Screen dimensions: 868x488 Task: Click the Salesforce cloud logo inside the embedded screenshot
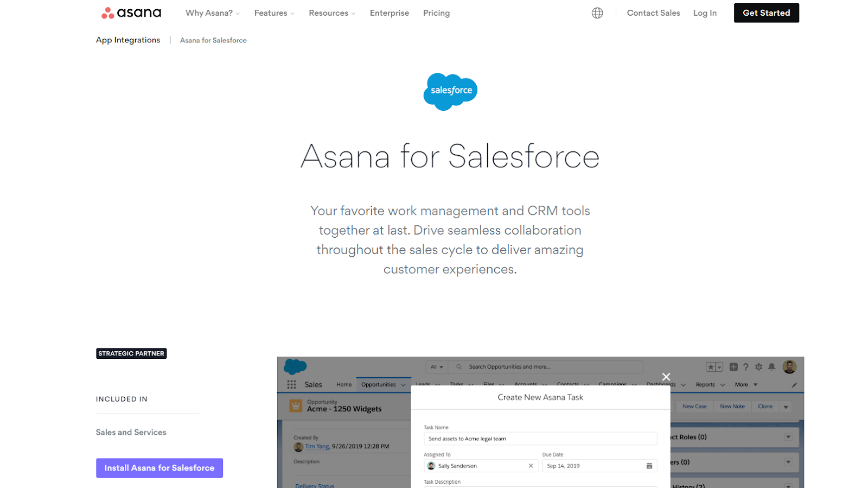click(295, 367)
